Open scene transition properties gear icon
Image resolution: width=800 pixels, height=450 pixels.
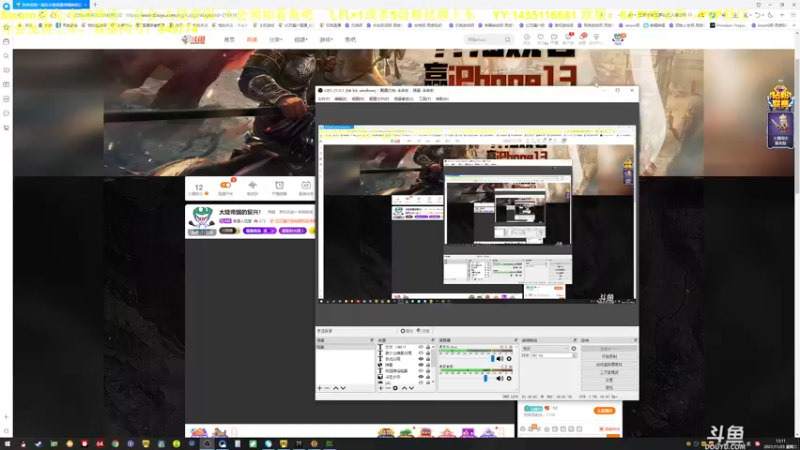(573, 348)
